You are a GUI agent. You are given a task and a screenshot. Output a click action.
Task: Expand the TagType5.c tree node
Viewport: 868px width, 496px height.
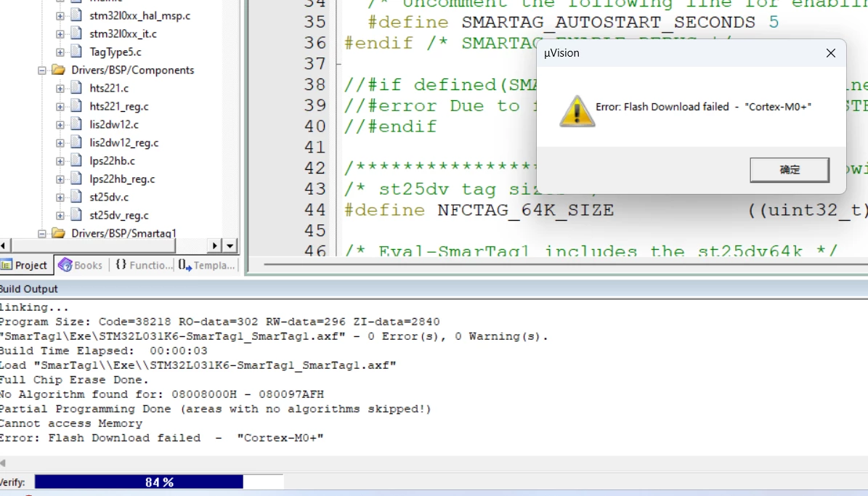click(60, 52)
